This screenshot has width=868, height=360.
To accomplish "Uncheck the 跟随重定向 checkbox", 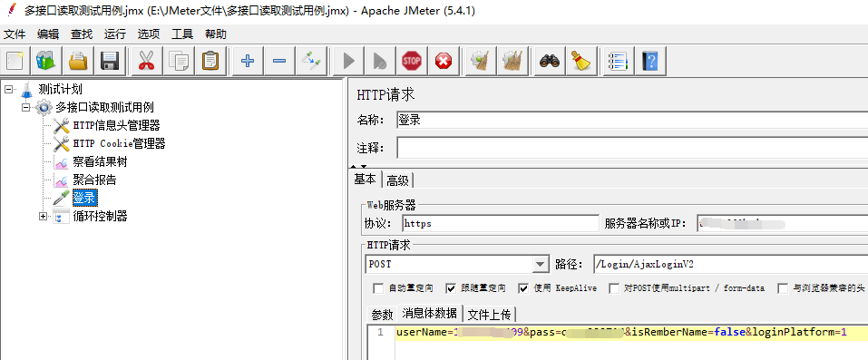I will click(451, 288).
